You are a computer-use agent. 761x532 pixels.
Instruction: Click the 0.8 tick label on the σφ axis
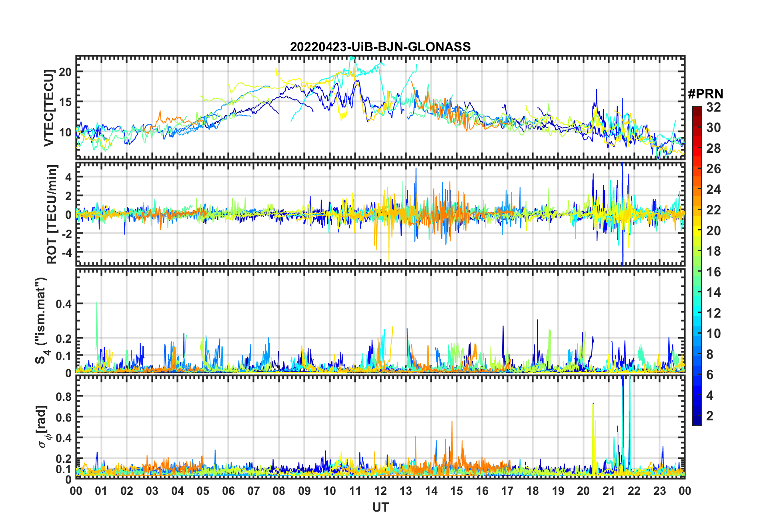[64, 396]
